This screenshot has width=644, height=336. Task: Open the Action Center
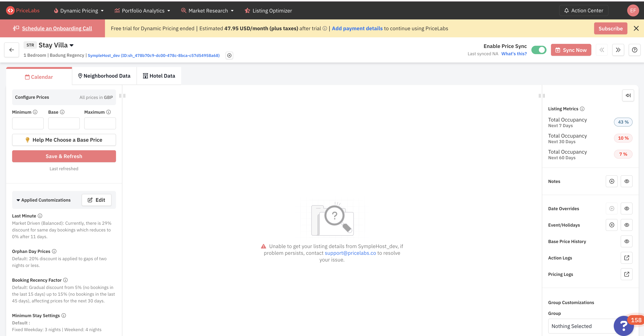click(583, 10)
